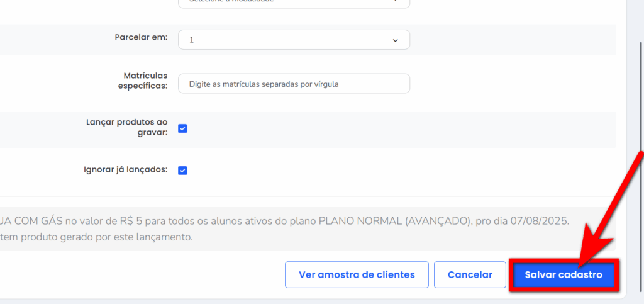Click the Lançar produtos ao gravar label

pyautogui.click(x=127, y=128)
